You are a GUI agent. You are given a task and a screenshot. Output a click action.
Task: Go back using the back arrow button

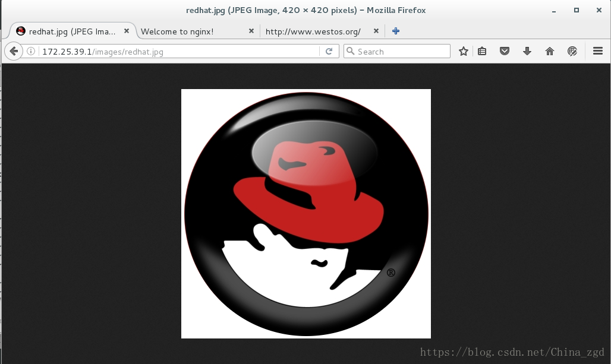(x=14, y=51)
